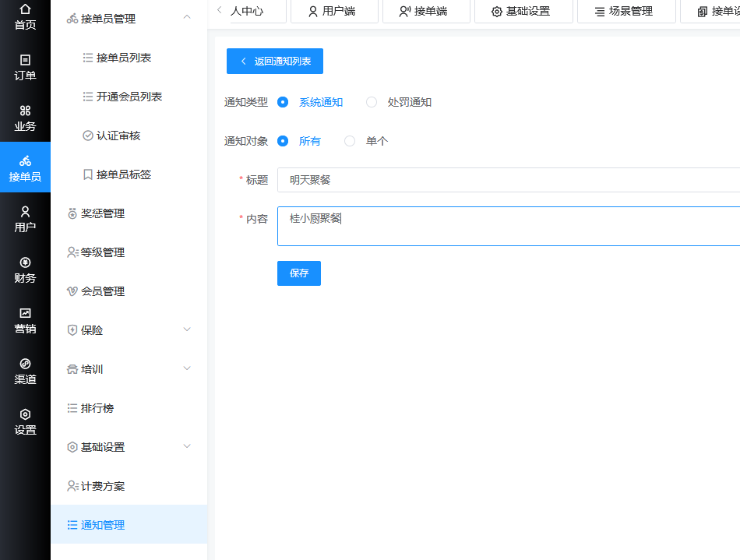This screenshot has height=560, width=740.
Task: Open 等级管理 menu item
Action: pos(129,252)
